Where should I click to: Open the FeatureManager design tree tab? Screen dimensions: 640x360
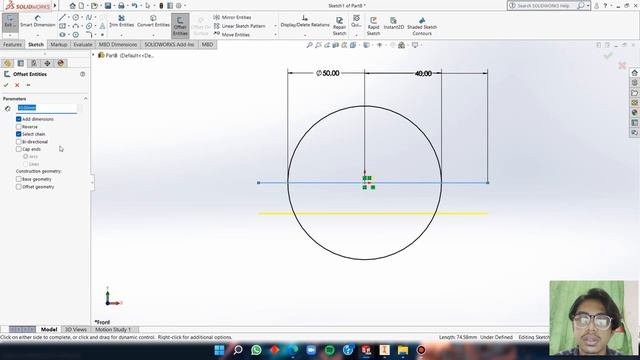pyautogui.click(x=7, y=63)
